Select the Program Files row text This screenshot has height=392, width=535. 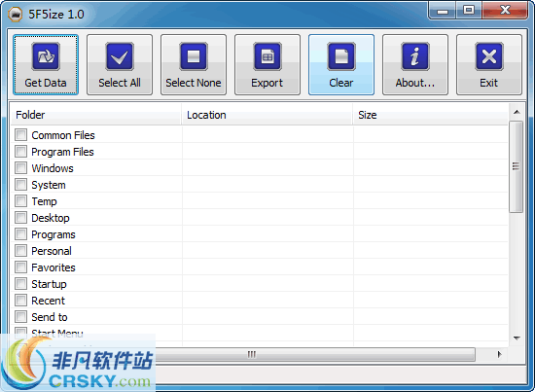(63, 152)
